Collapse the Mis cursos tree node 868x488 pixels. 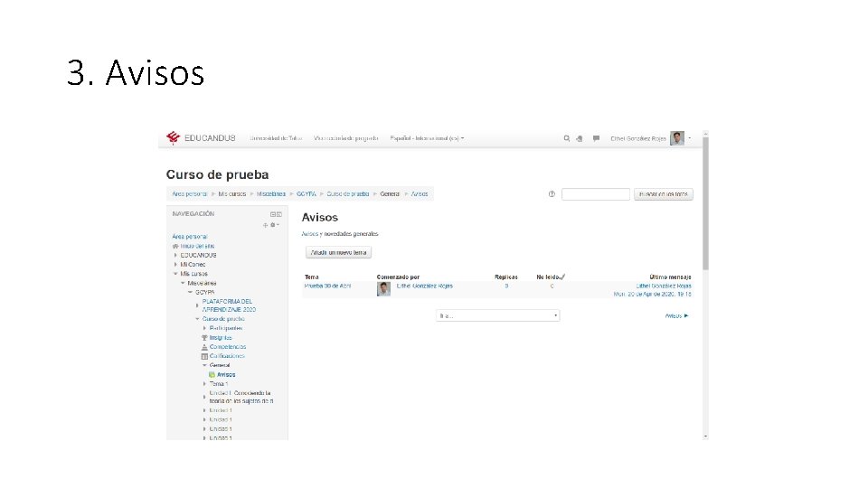176,274
